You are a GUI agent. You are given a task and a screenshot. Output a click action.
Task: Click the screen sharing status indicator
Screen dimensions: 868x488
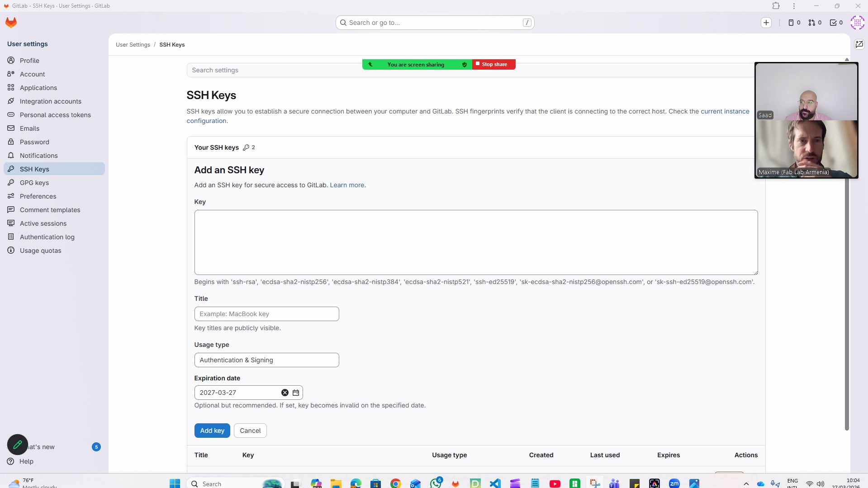coord(417,65)
